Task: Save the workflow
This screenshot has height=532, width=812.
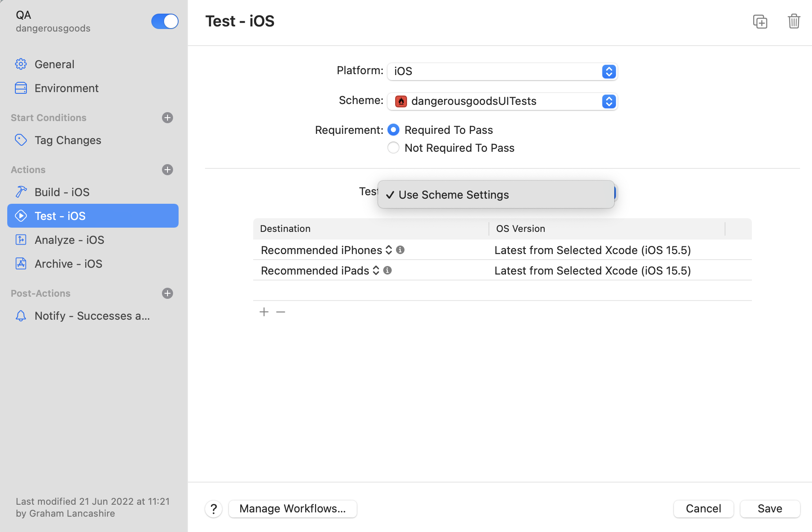Action: [770, 509]
